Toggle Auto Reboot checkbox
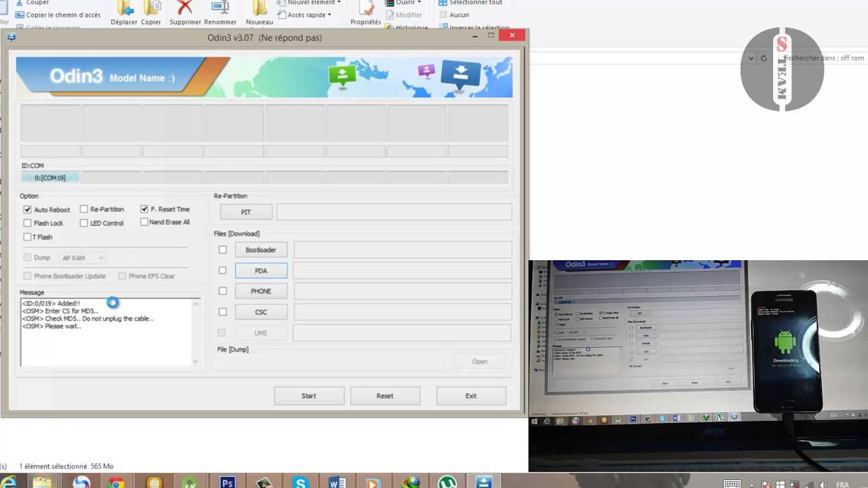Image resolution: width=868 pixels, height=488 pixels. tap(27, 210)
